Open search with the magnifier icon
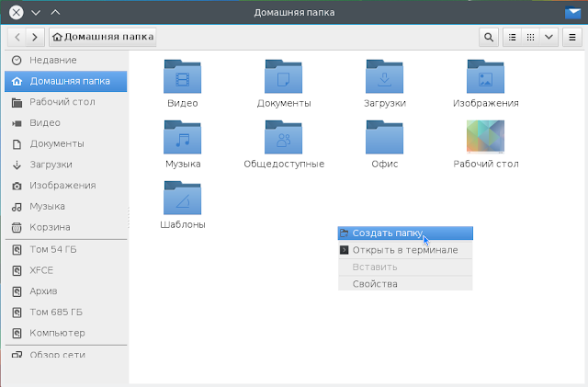This screenshot has height=387, width=588. pyautogui.click(x=488, y=37)
